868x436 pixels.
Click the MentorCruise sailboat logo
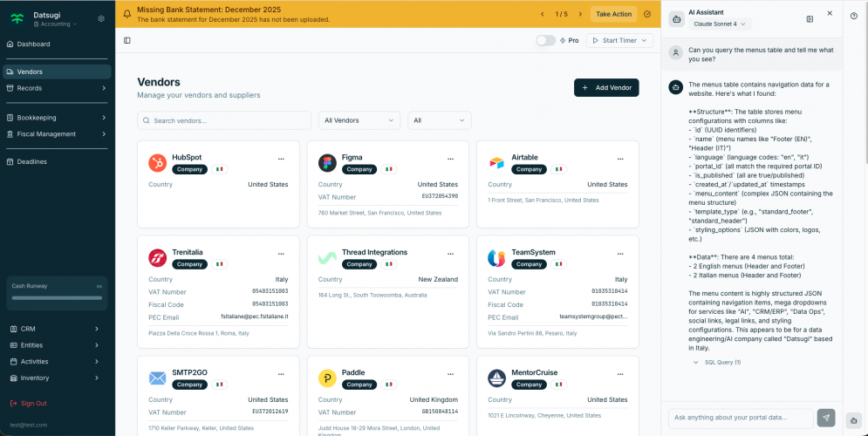(496, 378)
